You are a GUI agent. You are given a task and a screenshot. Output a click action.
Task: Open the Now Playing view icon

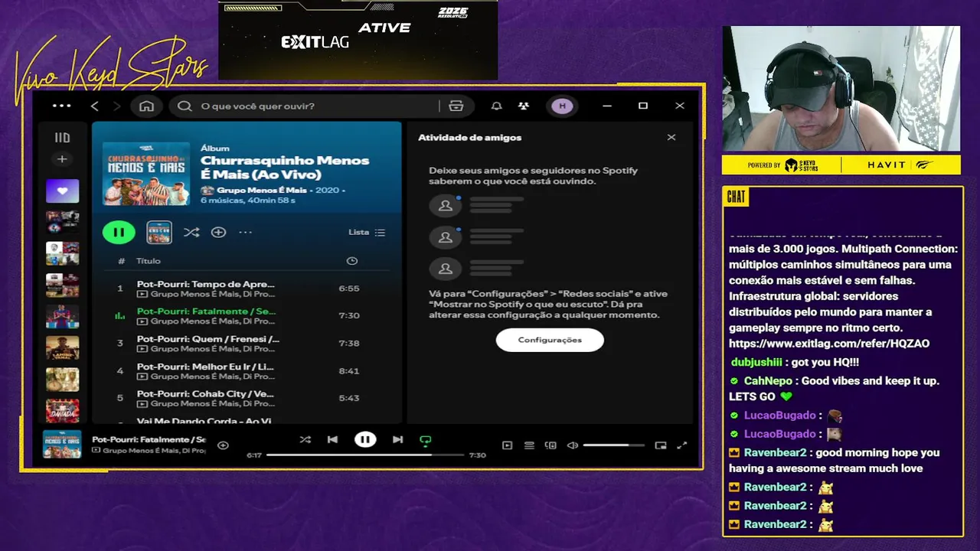coord(507,445)
